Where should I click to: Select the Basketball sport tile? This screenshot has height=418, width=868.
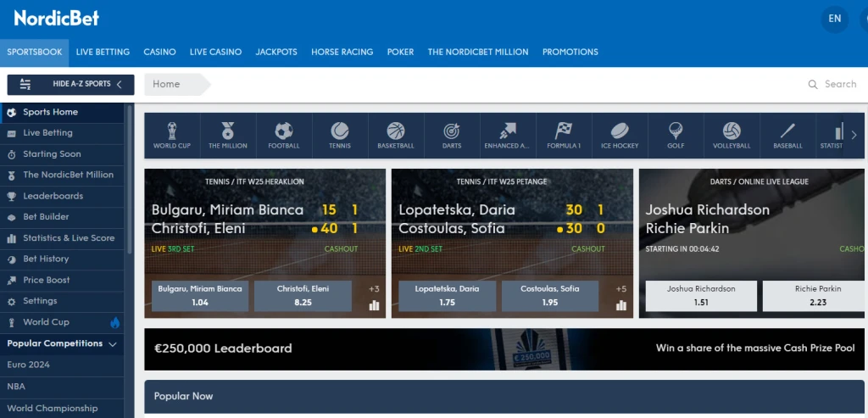tap(396, 136)
